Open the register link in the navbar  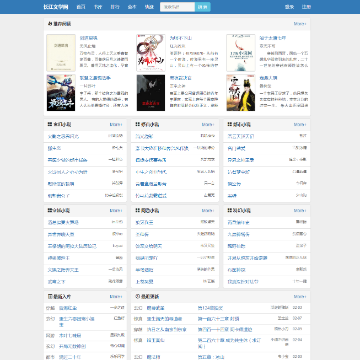[x=306, y=7]
